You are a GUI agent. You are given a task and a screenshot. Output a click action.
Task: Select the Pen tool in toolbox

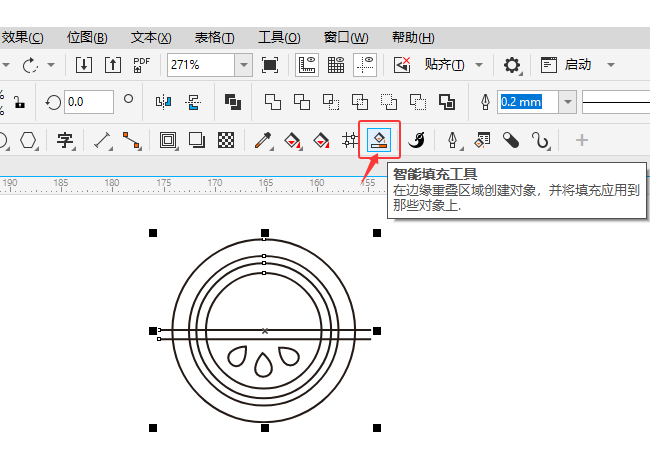pos(453,140)
